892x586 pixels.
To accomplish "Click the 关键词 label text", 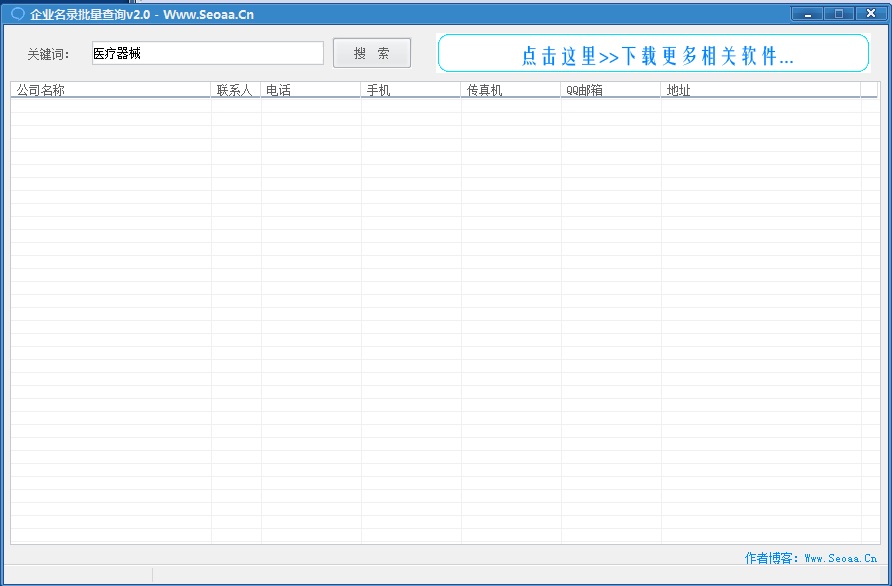I will (50, 52).
